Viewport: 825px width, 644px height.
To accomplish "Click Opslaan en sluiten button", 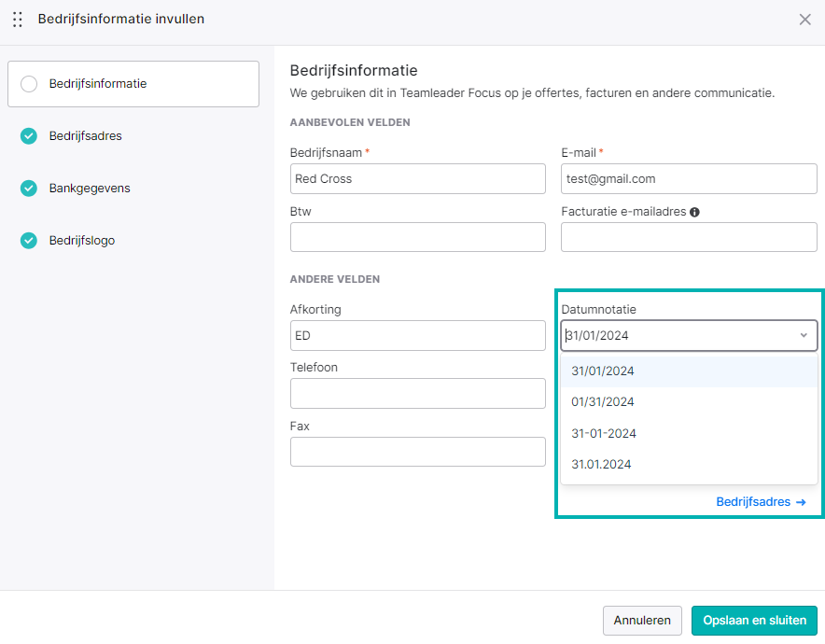I will 754,621.
